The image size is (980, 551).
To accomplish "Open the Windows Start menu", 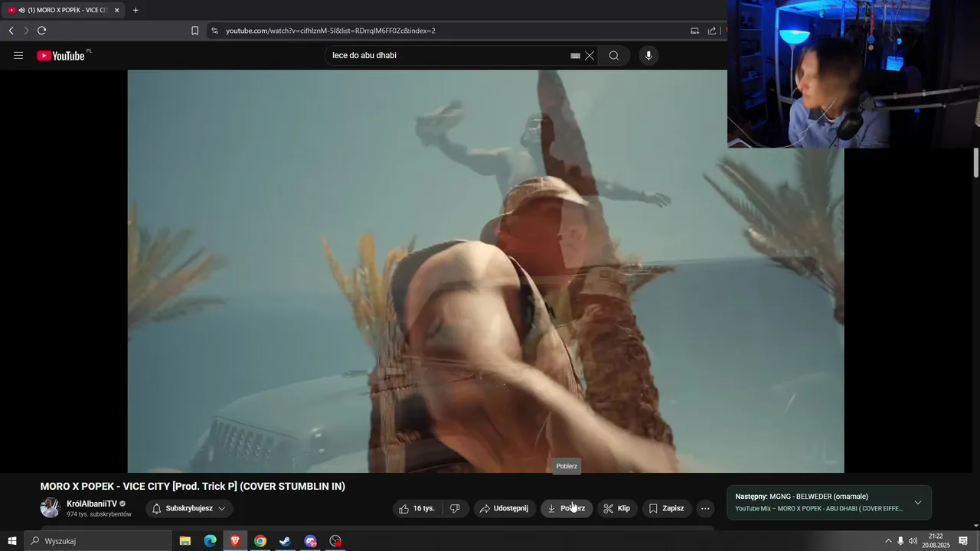I will 11,541.
